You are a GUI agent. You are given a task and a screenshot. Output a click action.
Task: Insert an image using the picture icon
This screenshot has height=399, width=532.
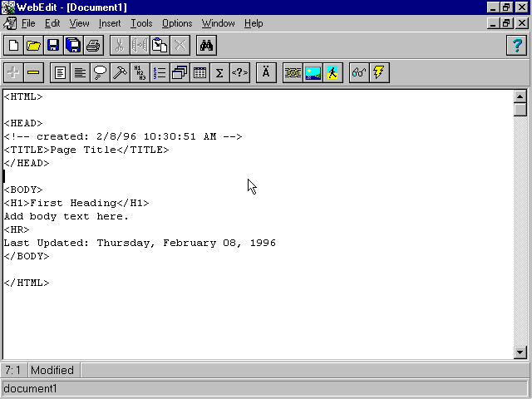pyautogui.click(x=313, y=72)
